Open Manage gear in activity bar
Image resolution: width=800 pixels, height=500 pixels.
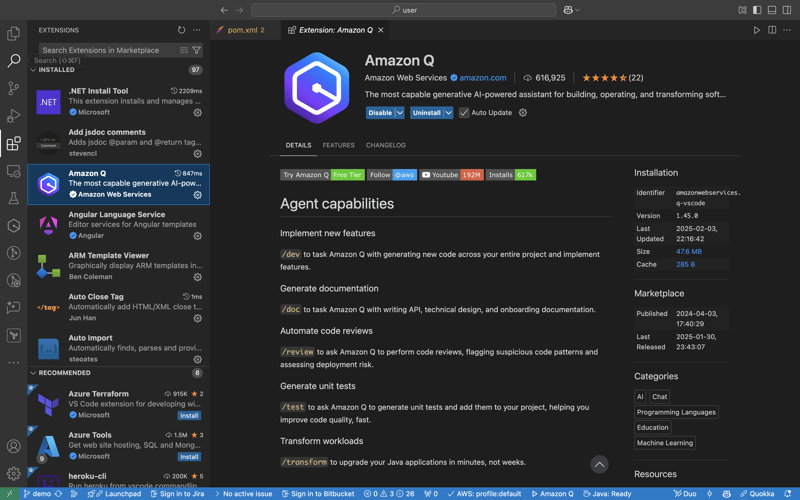pos(14,473)
